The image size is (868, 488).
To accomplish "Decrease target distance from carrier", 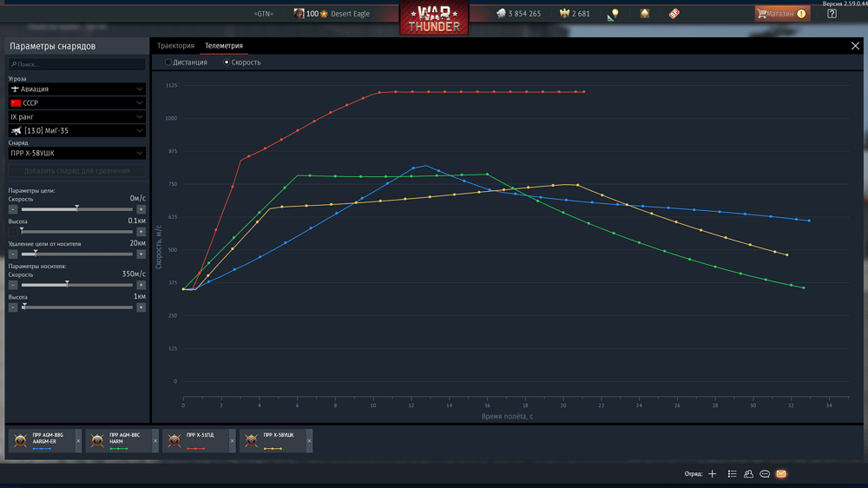I will [x=13, y=254].
